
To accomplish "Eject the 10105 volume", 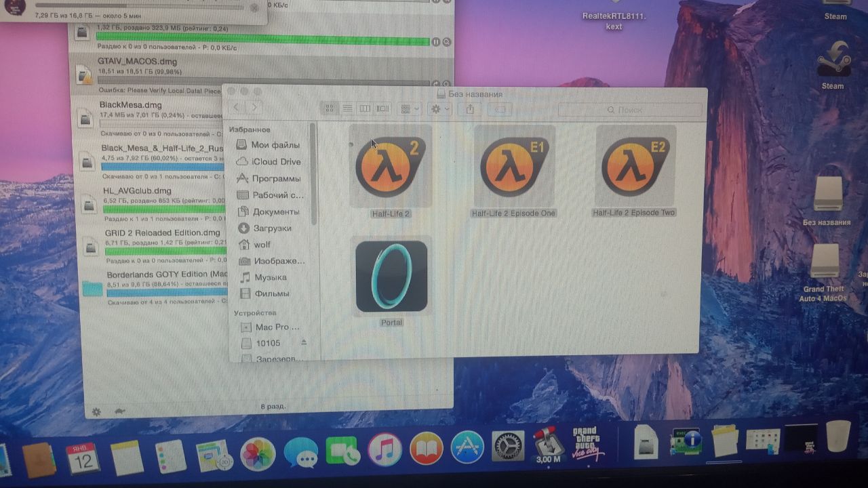I will 304,342.
